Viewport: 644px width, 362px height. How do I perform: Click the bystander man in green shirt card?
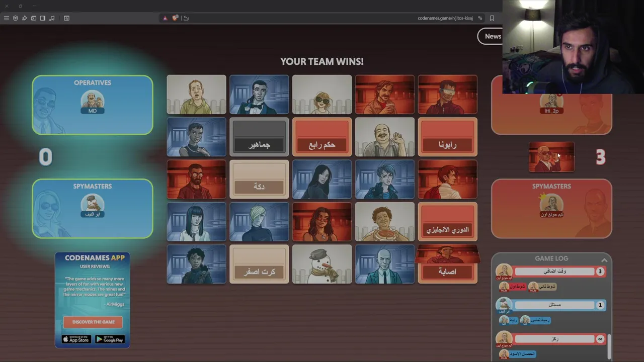pos(196,95)
